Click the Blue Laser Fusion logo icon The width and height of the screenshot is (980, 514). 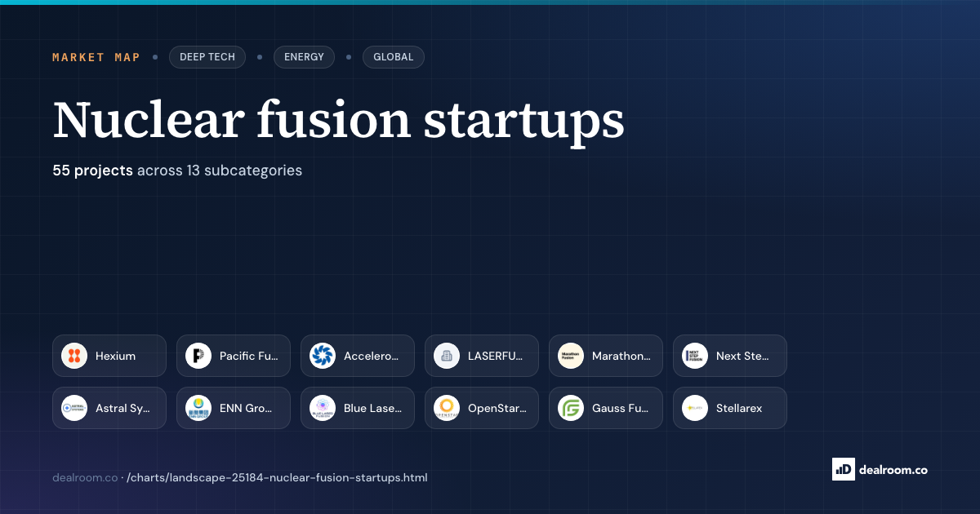(323, 408)
